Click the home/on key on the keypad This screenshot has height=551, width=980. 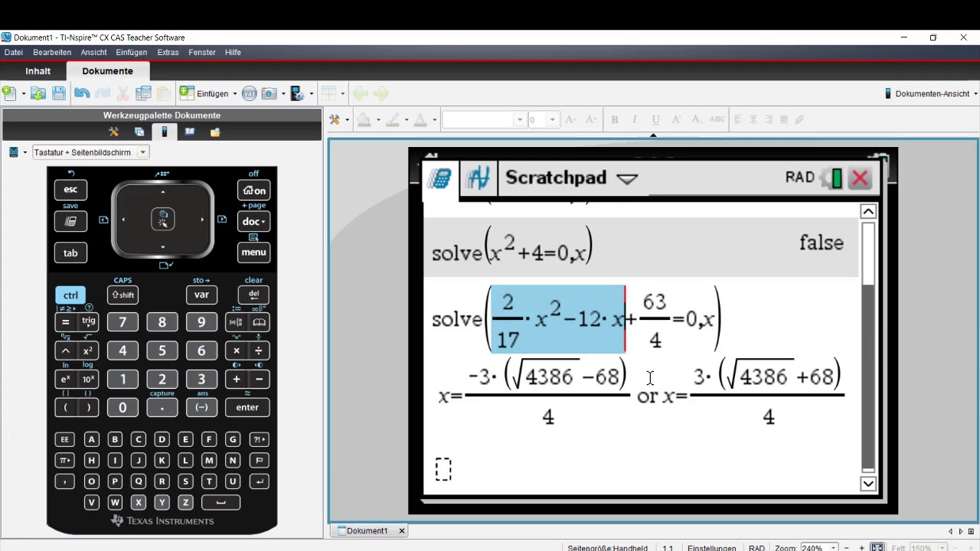pos(253,191)
